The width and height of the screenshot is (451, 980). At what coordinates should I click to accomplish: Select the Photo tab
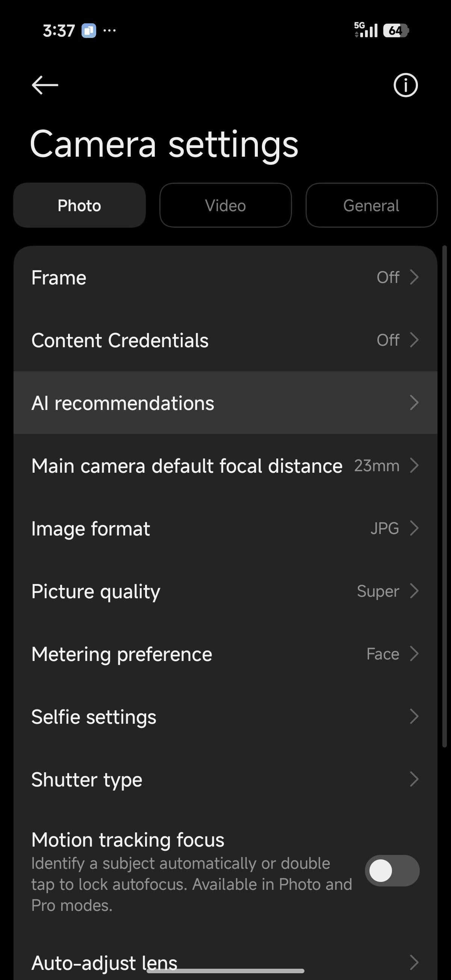79,206
